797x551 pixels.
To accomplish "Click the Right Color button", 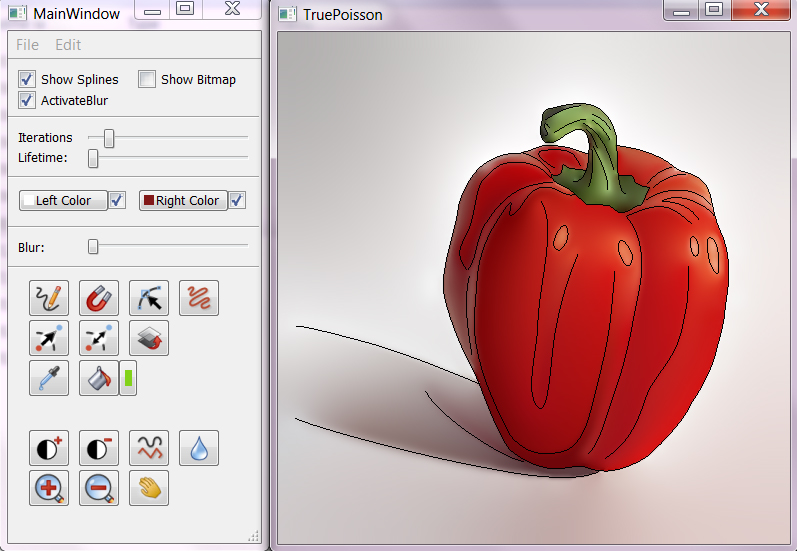I will point(183,200).
